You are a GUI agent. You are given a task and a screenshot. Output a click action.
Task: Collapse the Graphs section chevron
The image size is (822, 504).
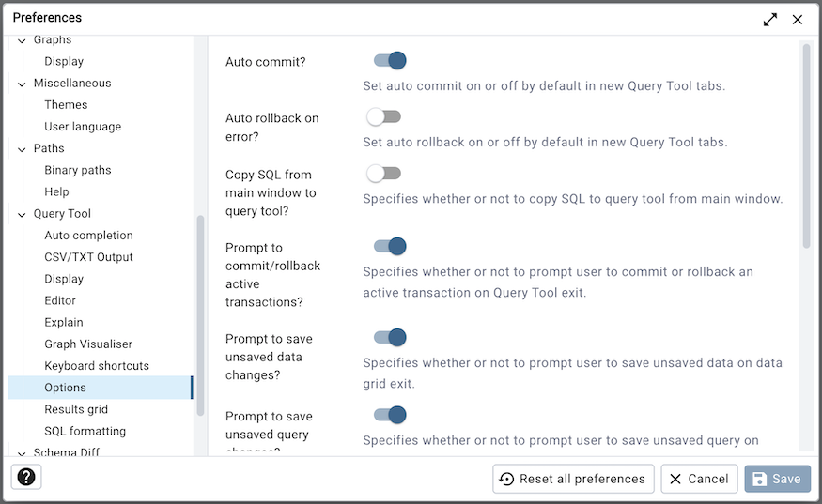click(x=22, y=40)
